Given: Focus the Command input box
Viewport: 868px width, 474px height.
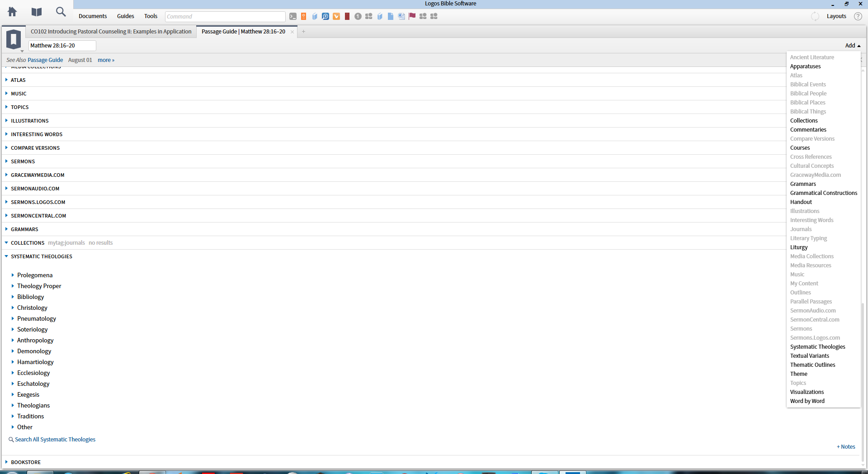Looking at the screenshot, I should (x=225, y=17).
